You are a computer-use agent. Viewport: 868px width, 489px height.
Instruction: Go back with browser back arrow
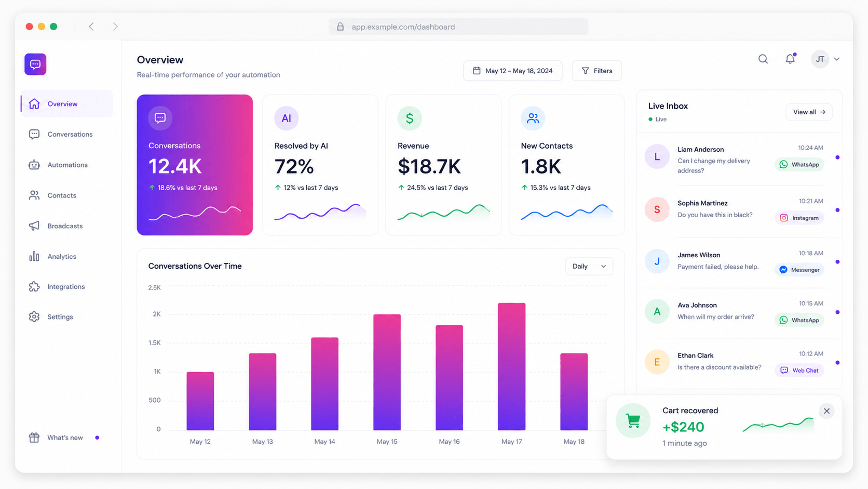point(91,27)
